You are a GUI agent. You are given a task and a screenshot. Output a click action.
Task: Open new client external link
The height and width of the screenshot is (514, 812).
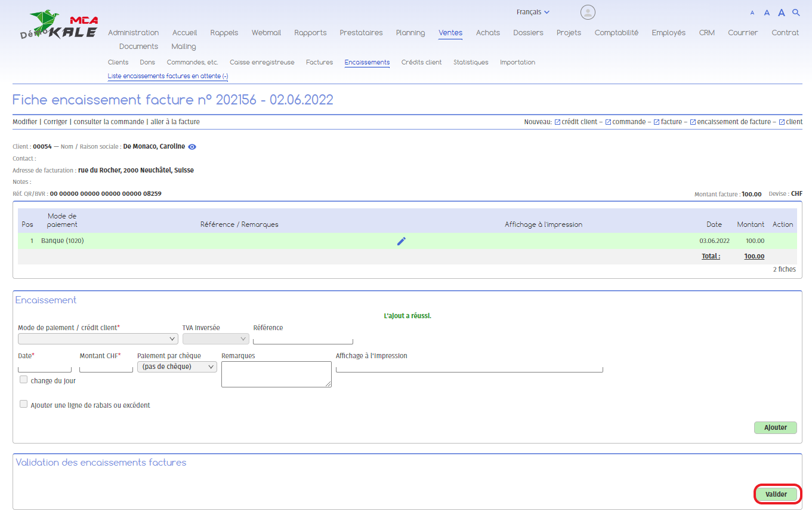[x=791, y=122]
